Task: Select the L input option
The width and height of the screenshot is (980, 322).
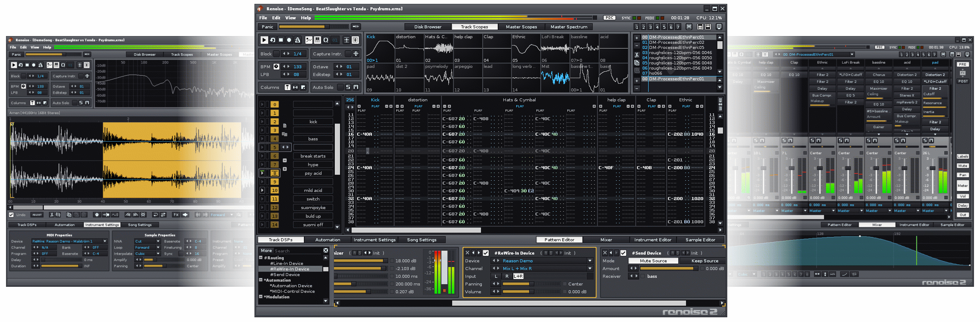Action: [x=496, y=276]
